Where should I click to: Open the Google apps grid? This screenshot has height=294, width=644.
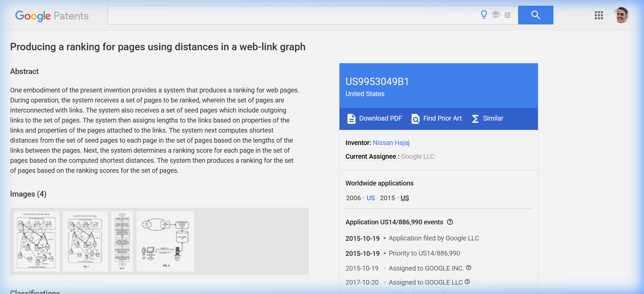pyautogui.click(x=599, y=15)
